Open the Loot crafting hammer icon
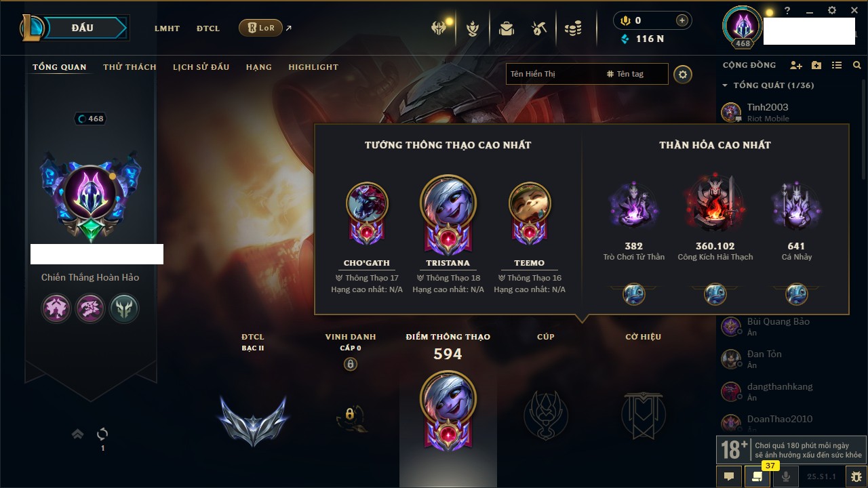The width and height of the screenshot is (868, 488). 539,28
